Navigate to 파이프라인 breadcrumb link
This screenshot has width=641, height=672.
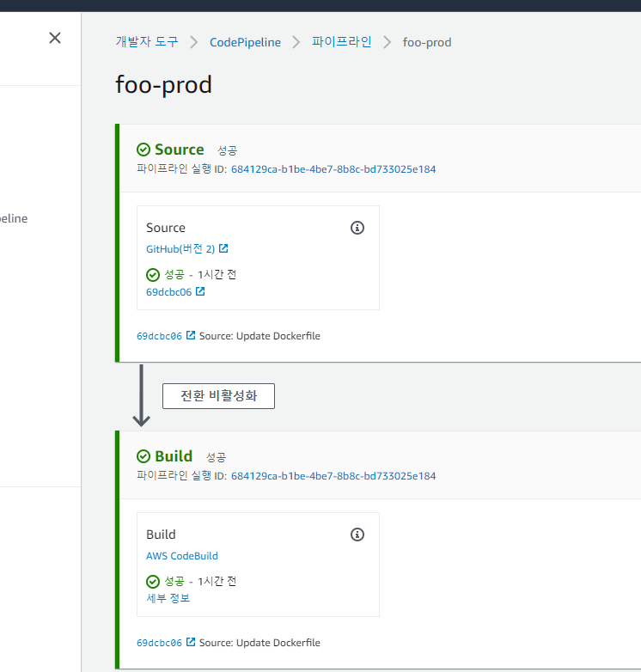tap(341, 42)
